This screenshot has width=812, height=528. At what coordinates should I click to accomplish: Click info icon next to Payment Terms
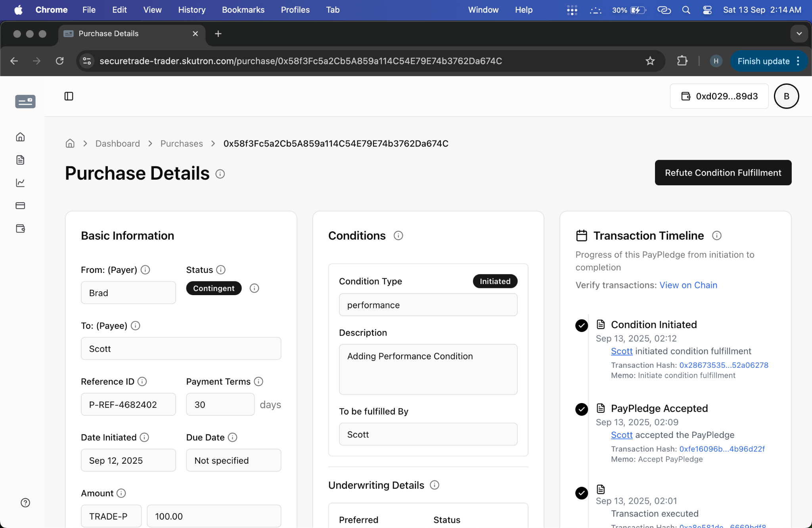259,382
